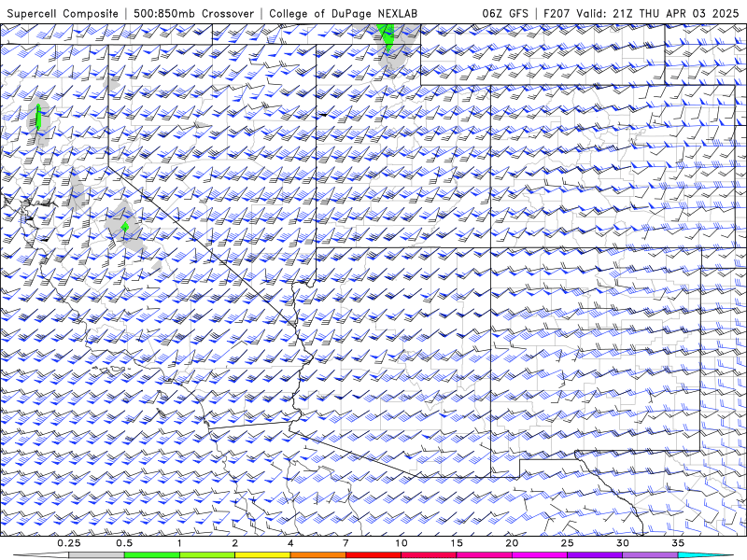Screen dimensions: 747x560
Task: Click the '4' colorbar tick label
Action: point(290,543)
